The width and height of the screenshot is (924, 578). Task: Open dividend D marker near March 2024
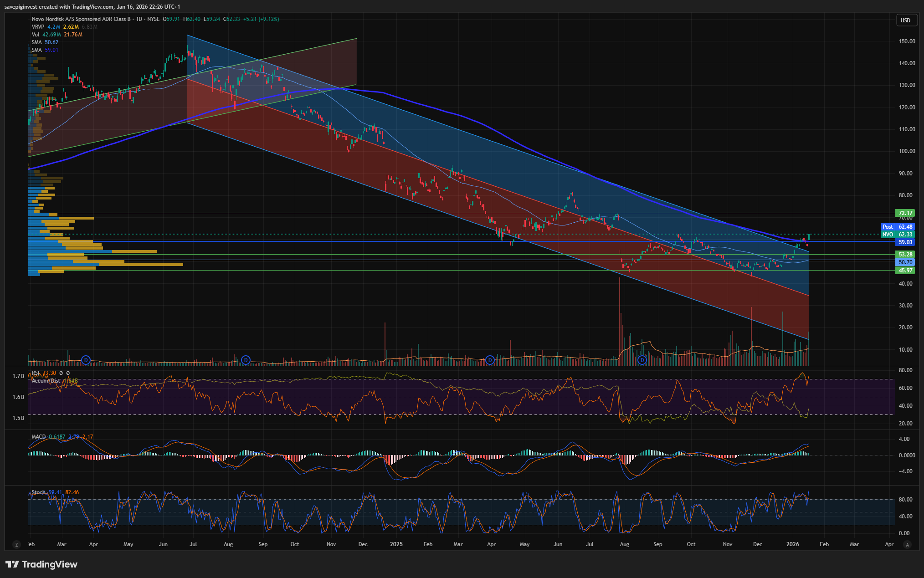(86, 360)
